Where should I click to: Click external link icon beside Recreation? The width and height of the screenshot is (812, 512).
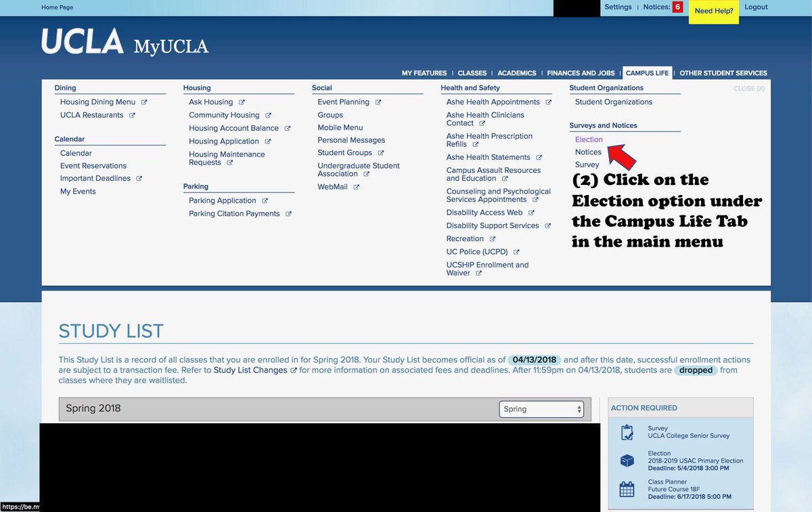point(492,239)
